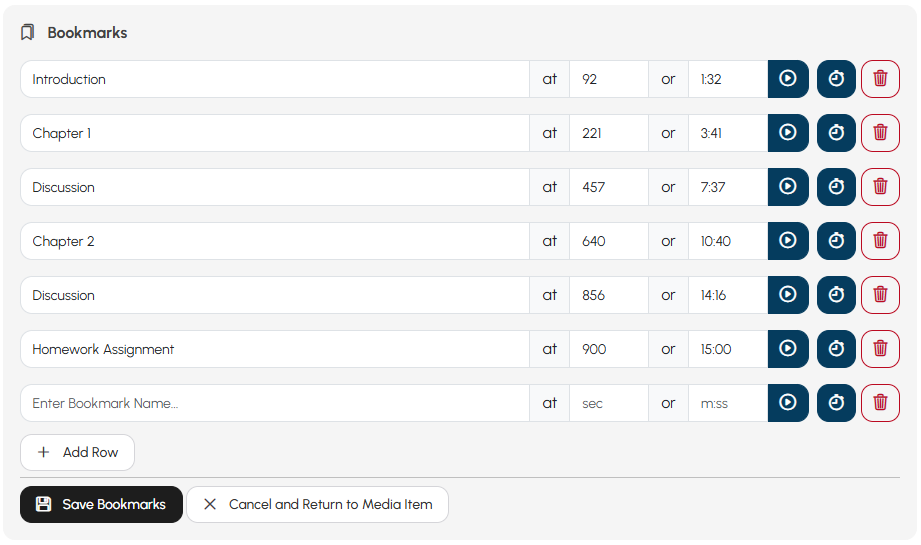The width and height of the screenshot is (921, 545).
Task: Cancel and return to media item
Action: pyautogui.click(x=317, y=504)
